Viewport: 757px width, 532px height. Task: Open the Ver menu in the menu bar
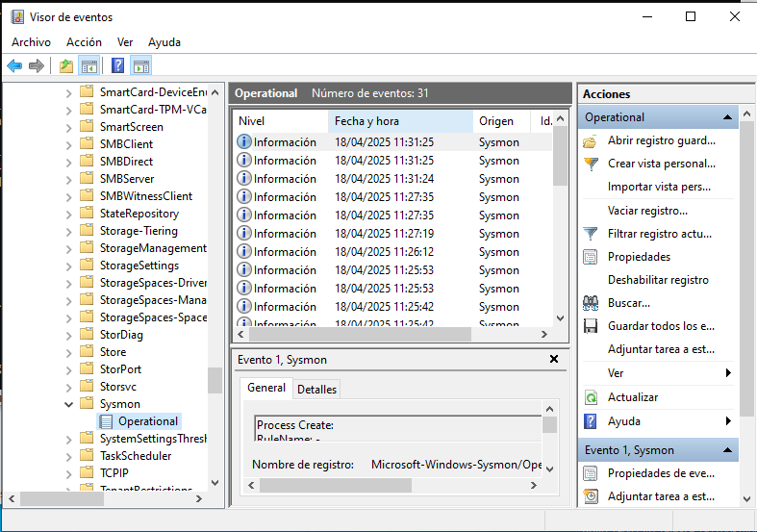coord(125,42)
